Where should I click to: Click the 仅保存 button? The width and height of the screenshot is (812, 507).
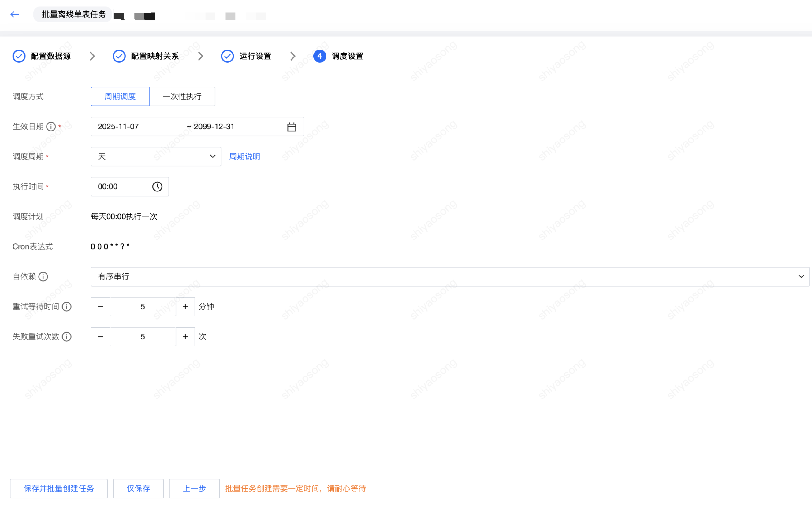[x=138, y=488]
